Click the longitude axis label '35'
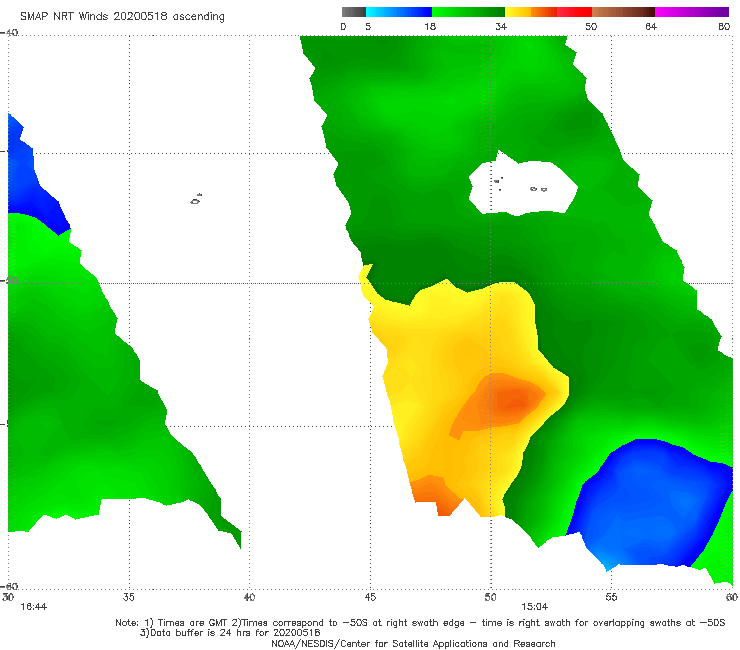The height and width of the screenshot is (650, 740). tap(128, 597)
